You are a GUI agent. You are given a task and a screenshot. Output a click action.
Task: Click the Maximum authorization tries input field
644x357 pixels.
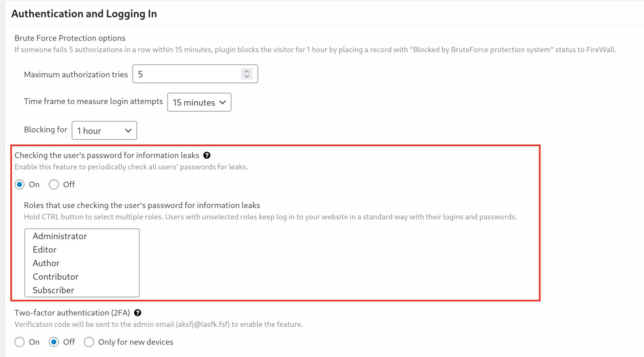187,74
